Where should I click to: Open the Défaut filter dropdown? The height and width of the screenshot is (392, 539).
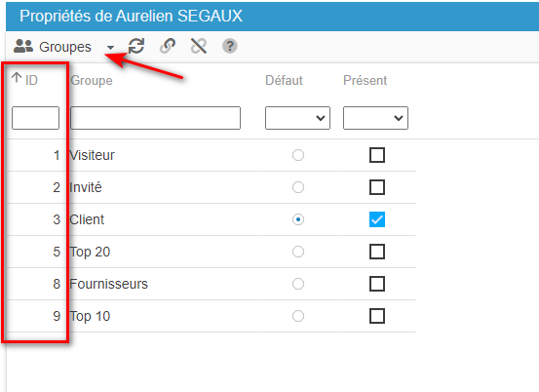click(x=297, y=118)
